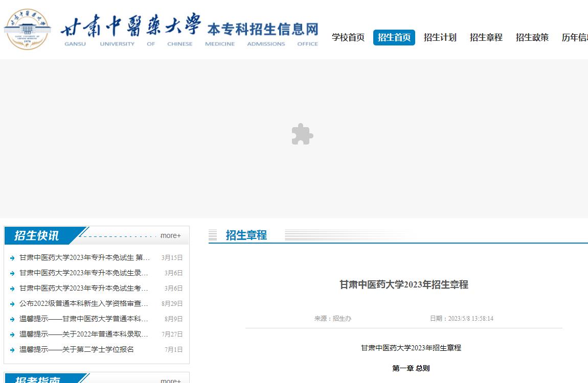The height and width of the screenshot is (383, 588).
Task: Click the non-bold body line 甘肃中医药大学2023年招生章程
Action: (x=411, y=348)
